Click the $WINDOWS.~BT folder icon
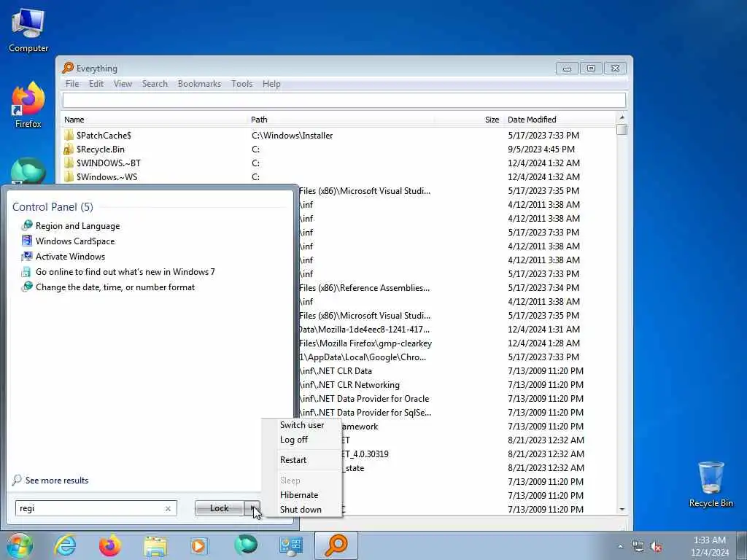This screenshot has height=560, width=747. click(69, 163)
